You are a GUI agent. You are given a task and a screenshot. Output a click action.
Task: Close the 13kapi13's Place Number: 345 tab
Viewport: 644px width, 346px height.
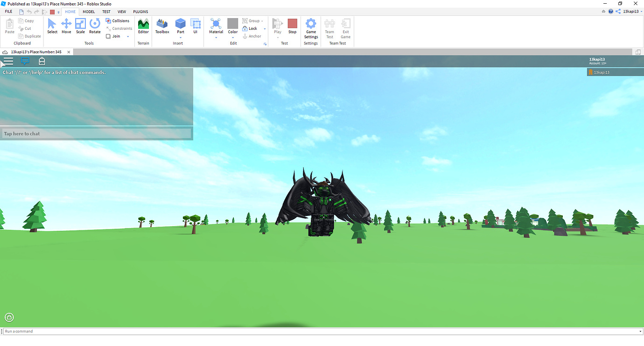[69, 52]
